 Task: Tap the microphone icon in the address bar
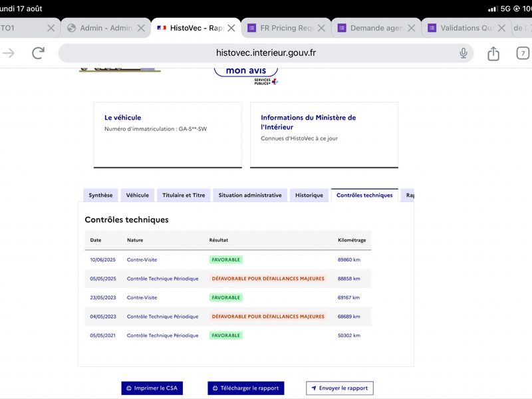[x=463, y=53]
